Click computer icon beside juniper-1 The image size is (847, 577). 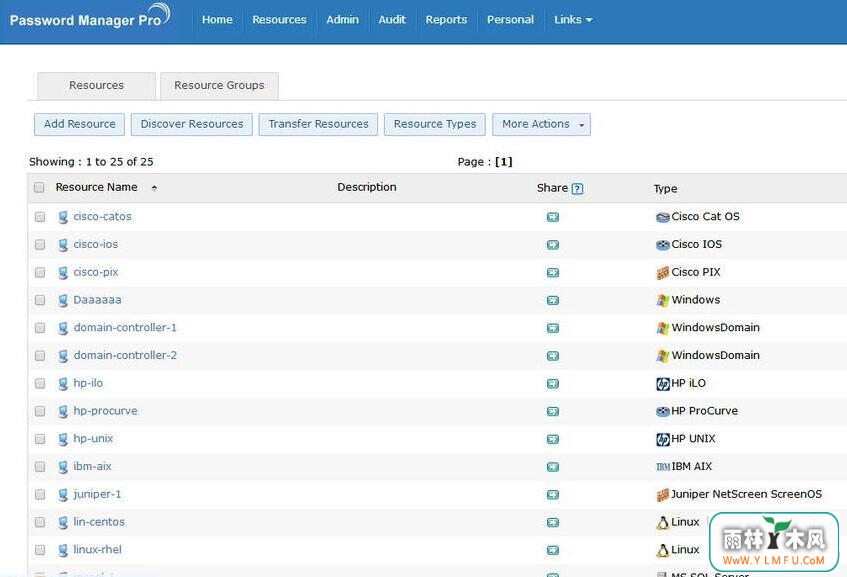63,495
